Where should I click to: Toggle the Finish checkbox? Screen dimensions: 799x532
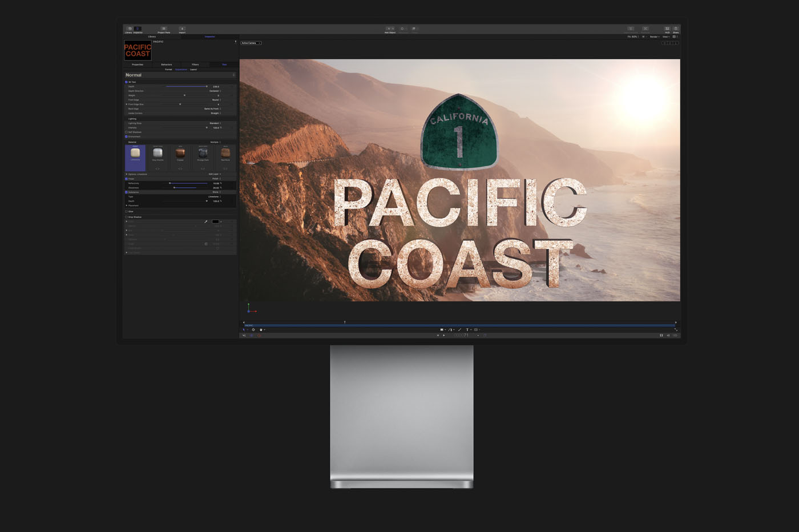click(127, 179)
